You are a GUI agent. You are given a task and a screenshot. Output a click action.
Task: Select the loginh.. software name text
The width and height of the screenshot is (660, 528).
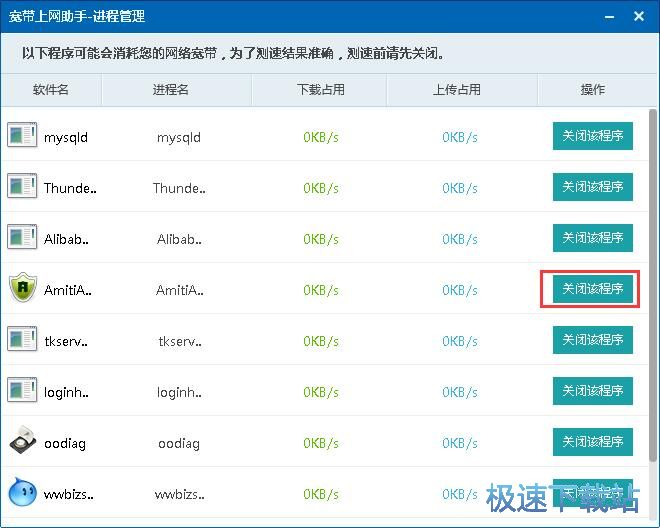pyautogui.click(x=66, y=392)
